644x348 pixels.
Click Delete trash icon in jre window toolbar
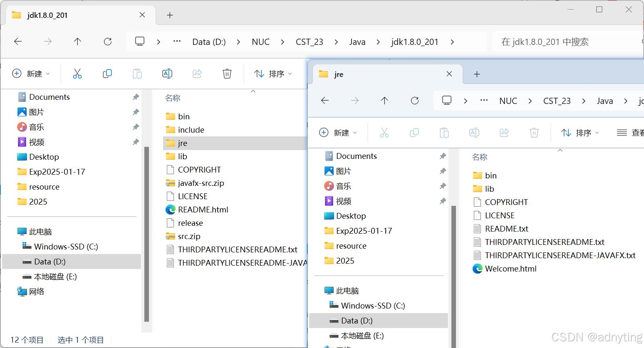[x=534, y=133]
